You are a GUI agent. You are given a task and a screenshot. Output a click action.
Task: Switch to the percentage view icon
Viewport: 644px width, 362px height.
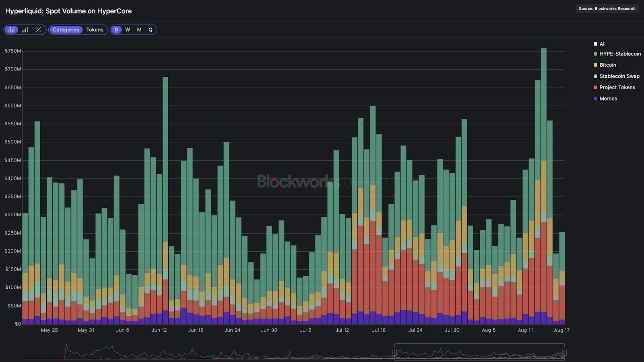(x=39, y=30)
